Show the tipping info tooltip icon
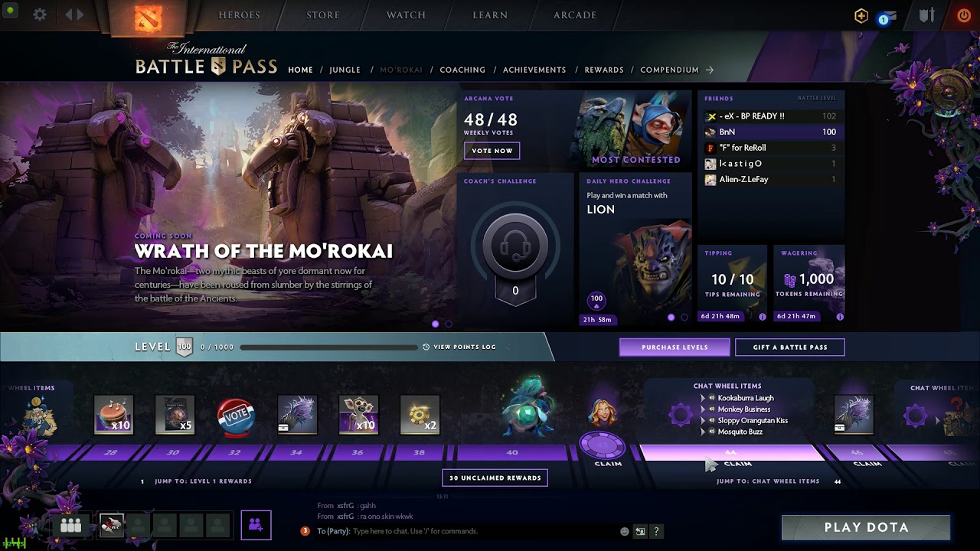The height and width of the screenshot is (551, 980). pyautogui.click(x=763, y=316)
